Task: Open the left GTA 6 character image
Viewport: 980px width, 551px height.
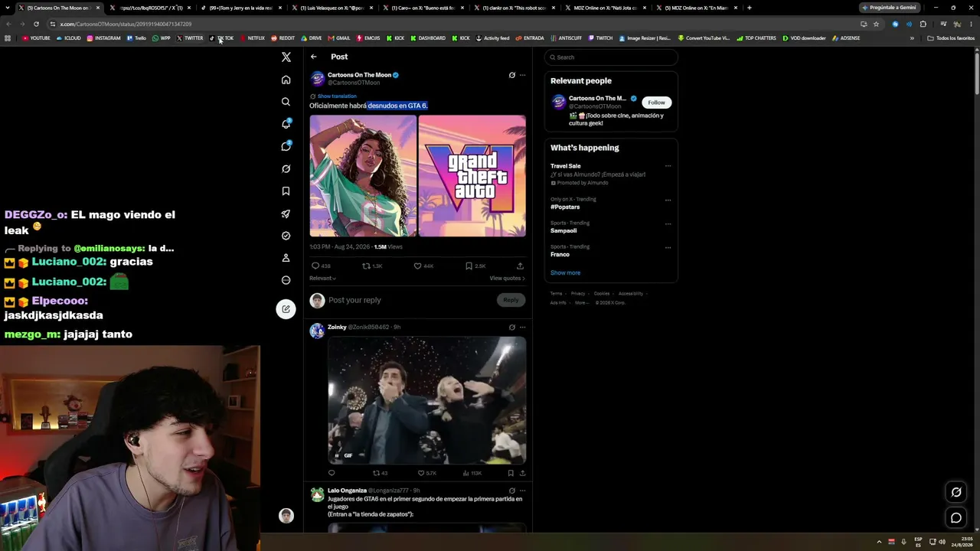Action: [x=363, y=176]
